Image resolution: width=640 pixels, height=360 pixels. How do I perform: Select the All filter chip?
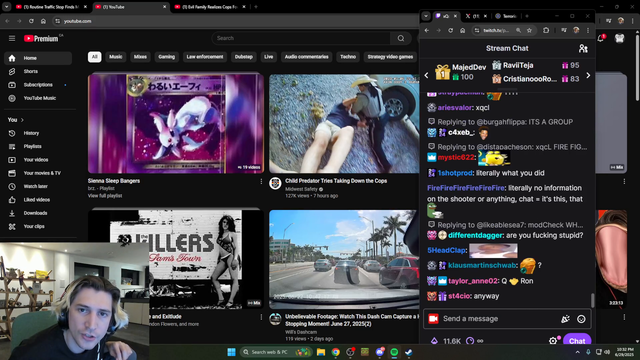click(95, 57)
